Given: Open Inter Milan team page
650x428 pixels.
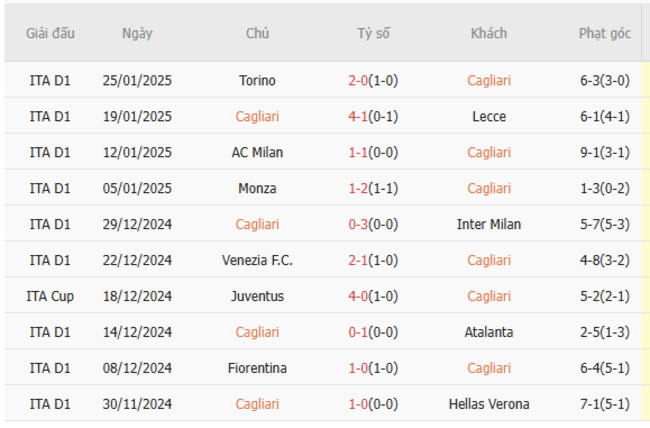Looking at the screenshot, I should click(489, 224).
